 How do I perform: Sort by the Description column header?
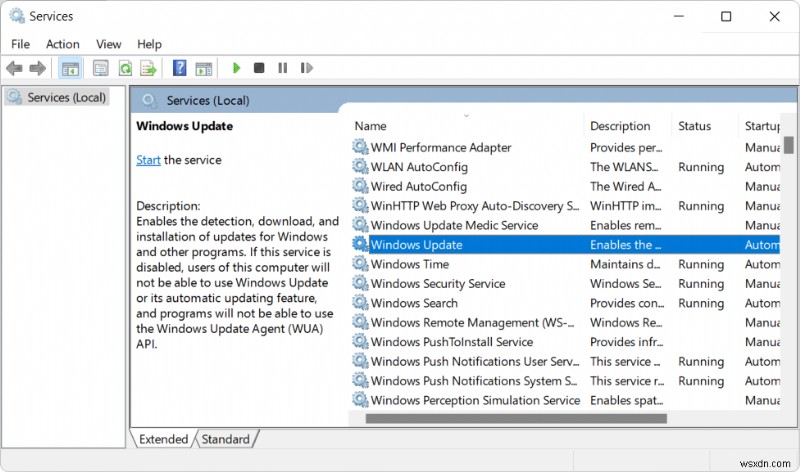(x=620, y=126)
